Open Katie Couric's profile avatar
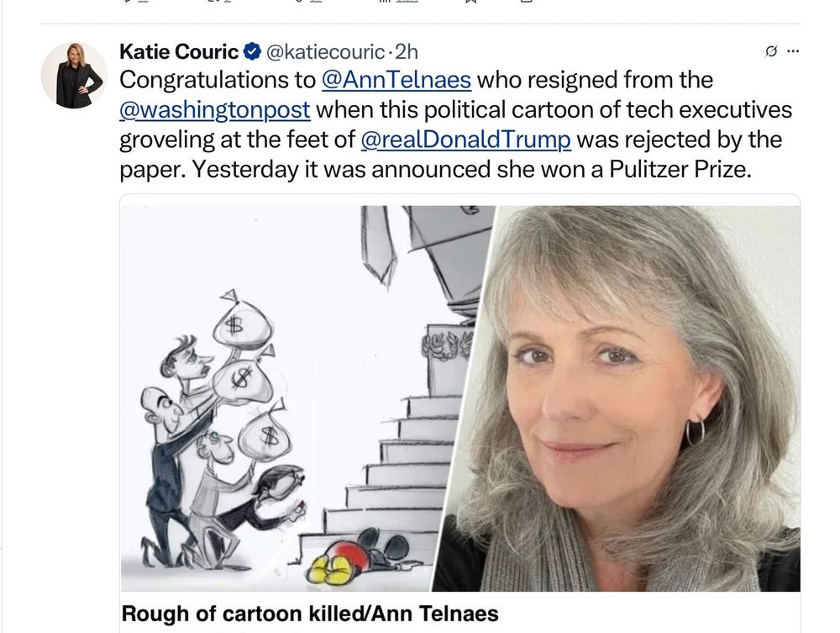Screen dimensions: 840x633 (74, 76)
